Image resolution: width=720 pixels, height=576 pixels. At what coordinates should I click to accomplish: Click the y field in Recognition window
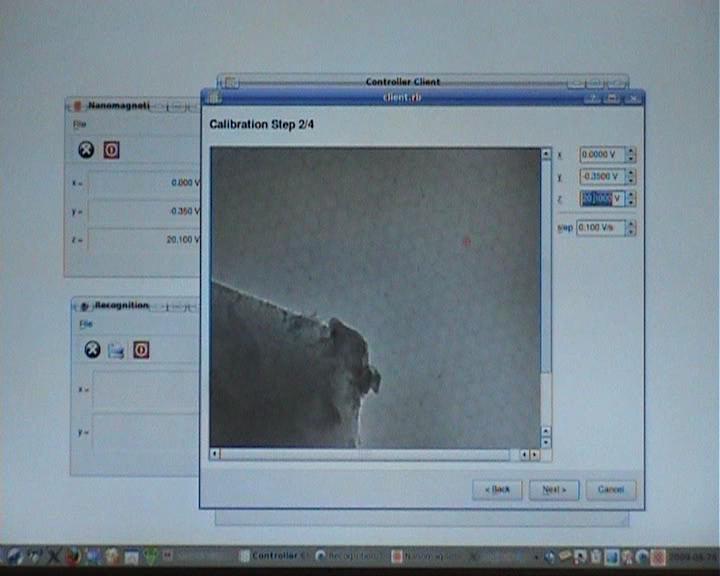(x=146, y=432)
